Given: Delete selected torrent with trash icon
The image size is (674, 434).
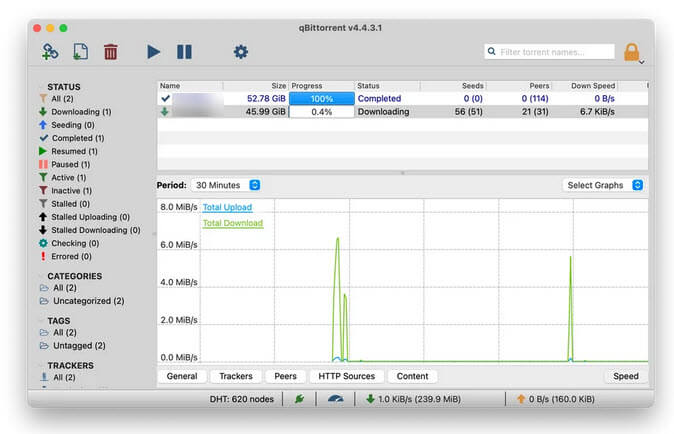Looking at the screenshot, I should (x=110, y=52).
